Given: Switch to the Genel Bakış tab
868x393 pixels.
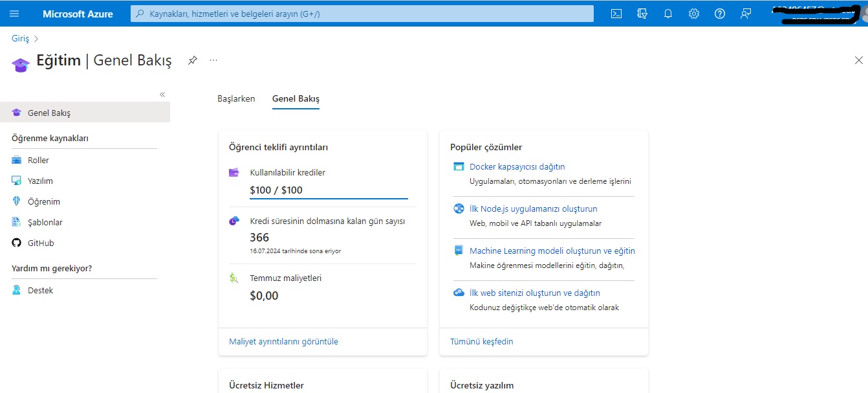Looking at the screenshot, I should (296, 99).
